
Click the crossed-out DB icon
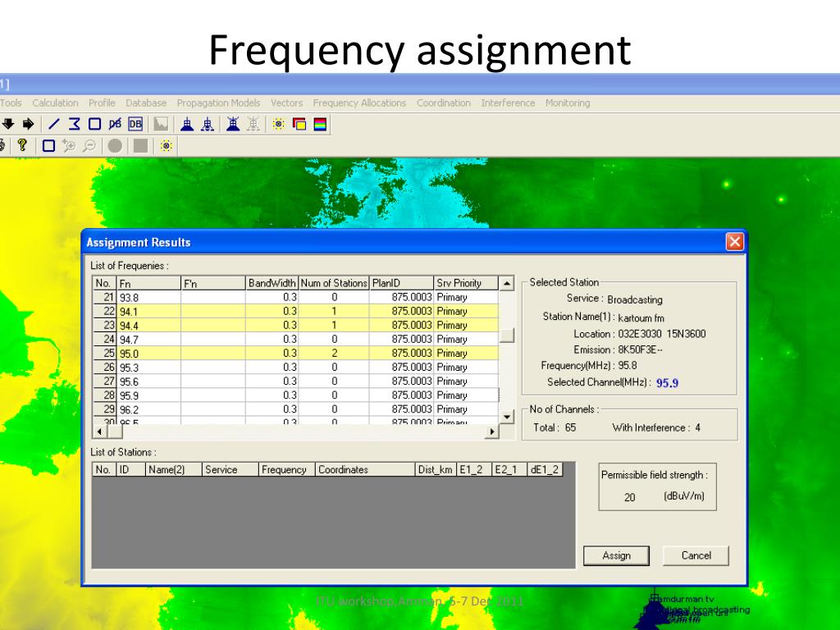(x=115, y=125)
